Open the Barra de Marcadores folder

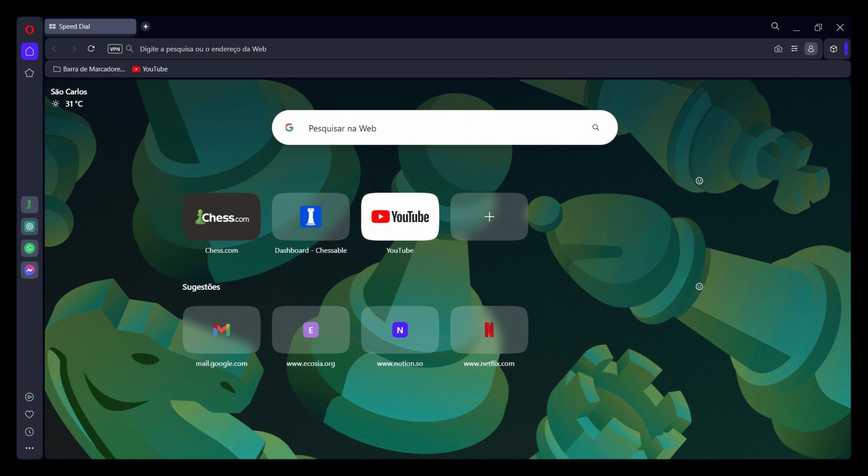(x=89, y=69)
